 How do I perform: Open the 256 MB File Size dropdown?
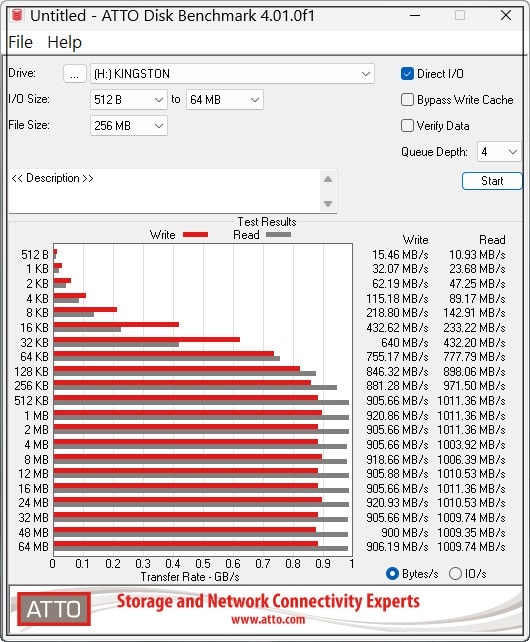[129, 126]
